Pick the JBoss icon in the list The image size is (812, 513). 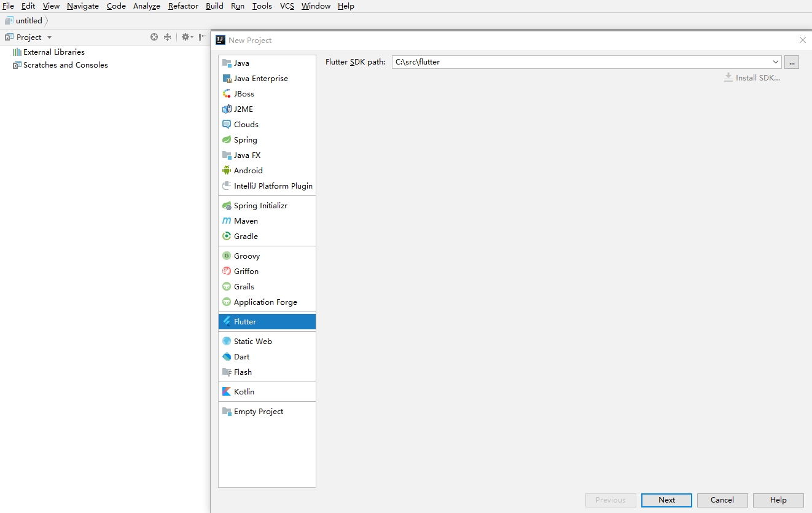coord(227,94)
